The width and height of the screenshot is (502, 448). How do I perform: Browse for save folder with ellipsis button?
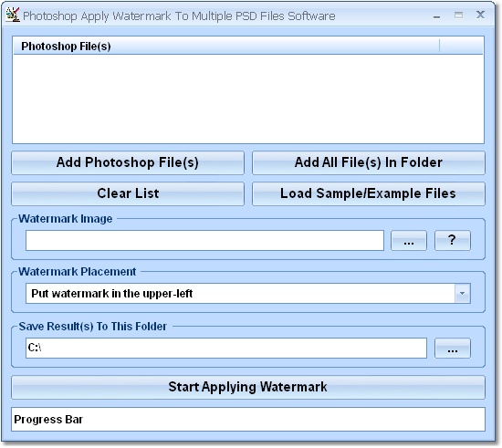pos(452,348)
